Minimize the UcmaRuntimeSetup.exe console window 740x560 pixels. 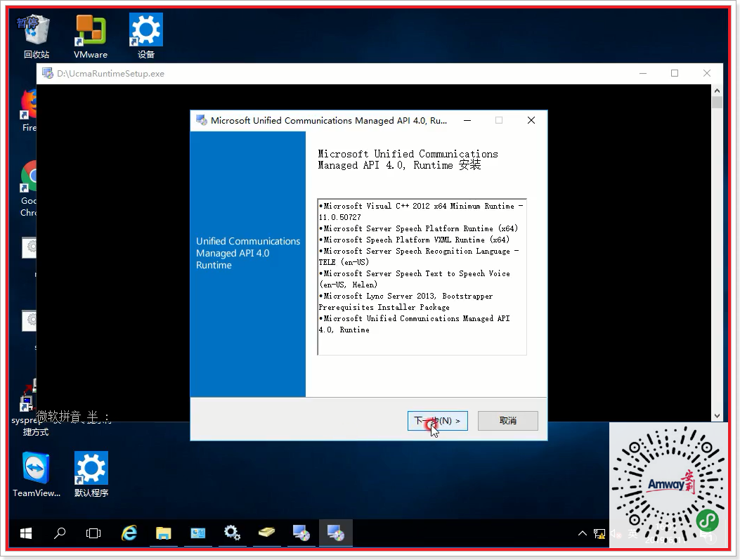(x=643, y=73)
